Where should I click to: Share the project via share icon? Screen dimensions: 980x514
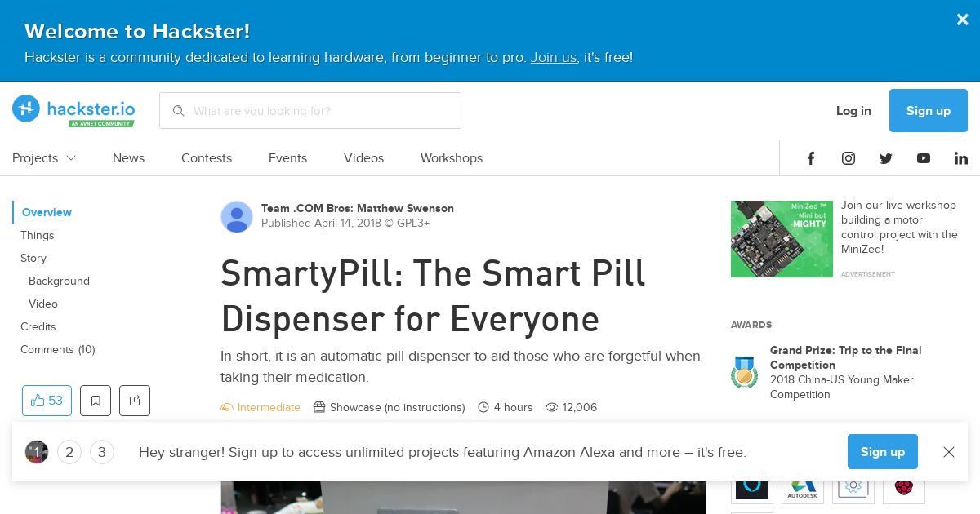pos(135,401)
